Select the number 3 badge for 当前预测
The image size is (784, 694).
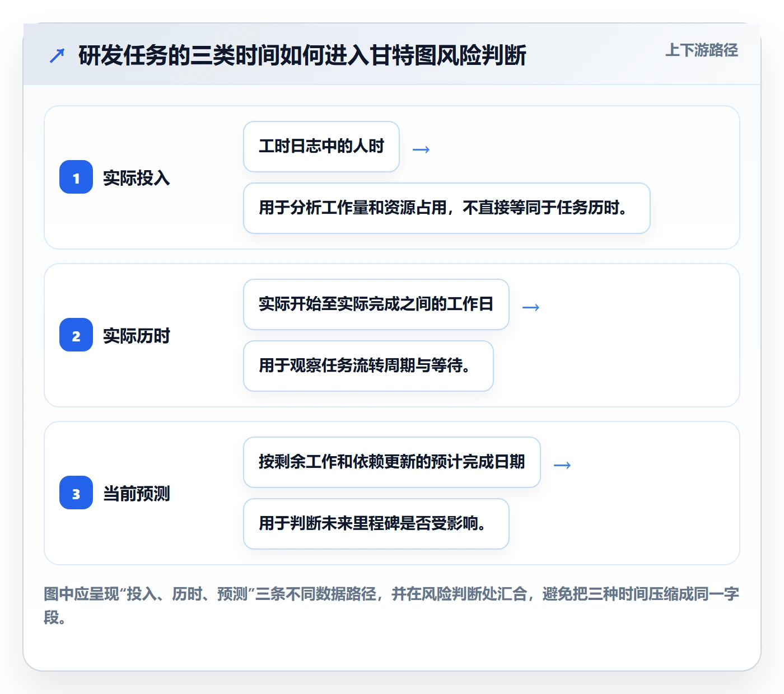76,493
